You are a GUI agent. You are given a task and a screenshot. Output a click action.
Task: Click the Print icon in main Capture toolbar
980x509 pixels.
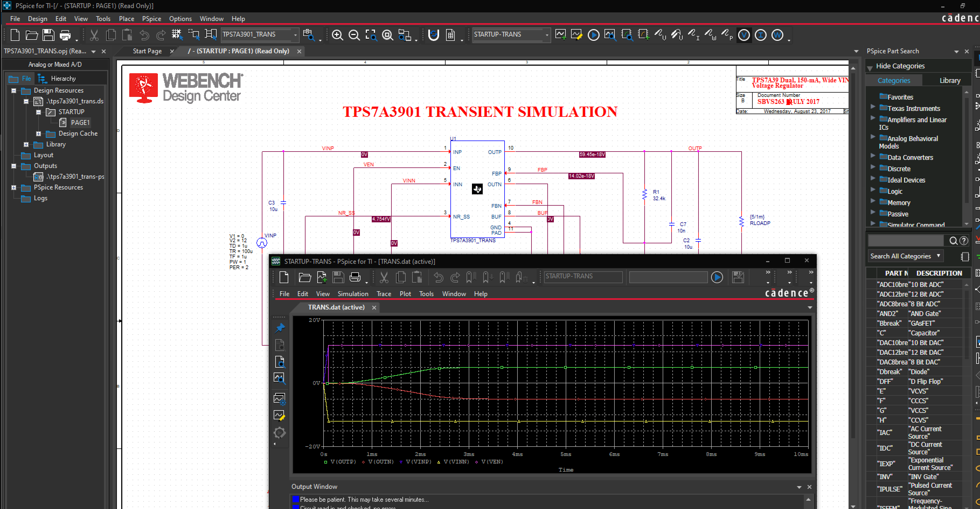pyautogui.click(x=65, y=35)
